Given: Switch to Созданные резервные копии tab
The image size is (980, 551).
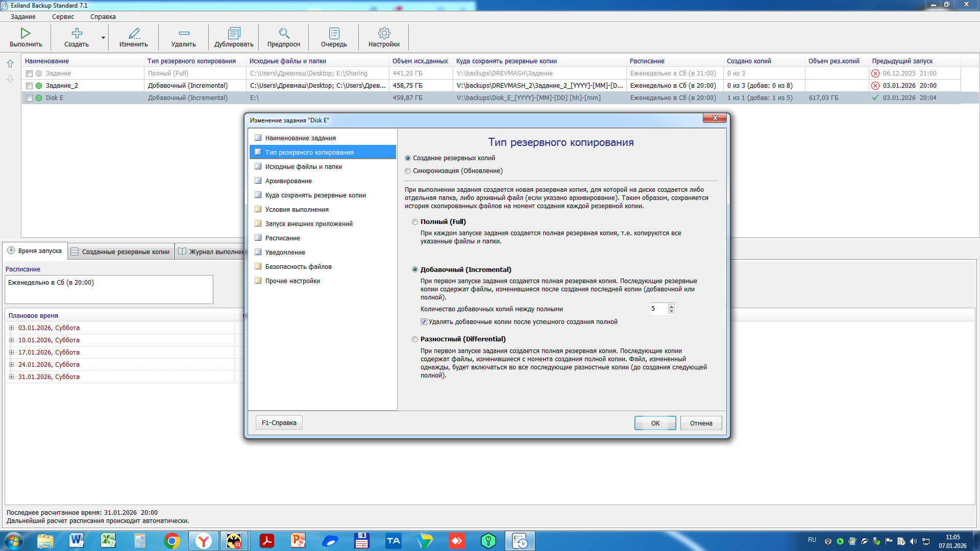Looking at the screenshot, I should [x=121, y=252].
